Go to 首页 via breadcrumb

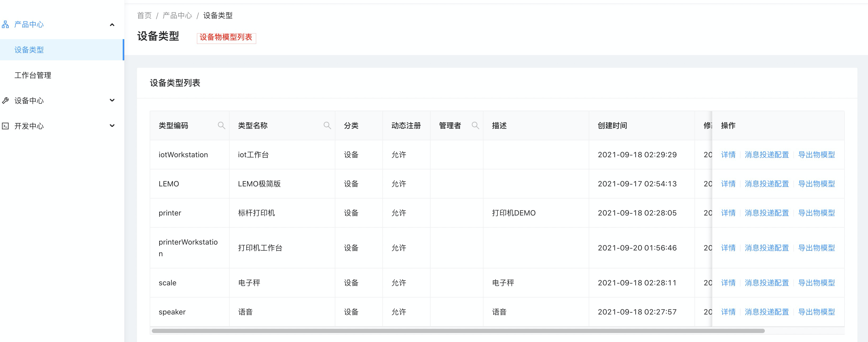tap(144, 16)
